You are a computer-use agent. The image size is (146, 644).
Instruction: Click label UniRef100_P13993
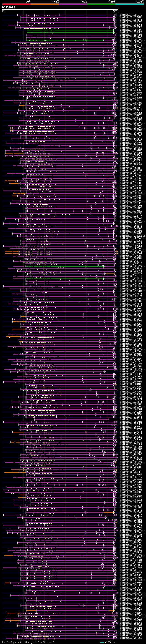[131, 93]
